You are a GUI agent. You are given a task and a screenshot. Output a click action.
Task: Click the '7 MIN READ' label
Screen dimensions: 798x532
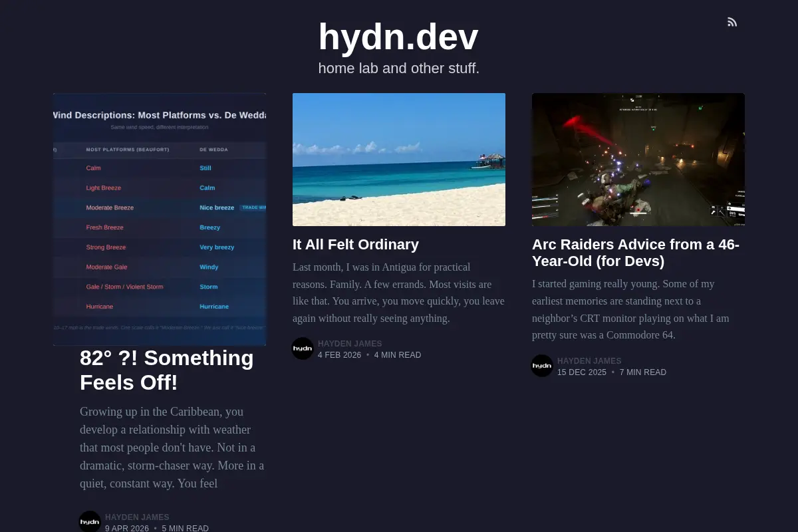point(643,372)
